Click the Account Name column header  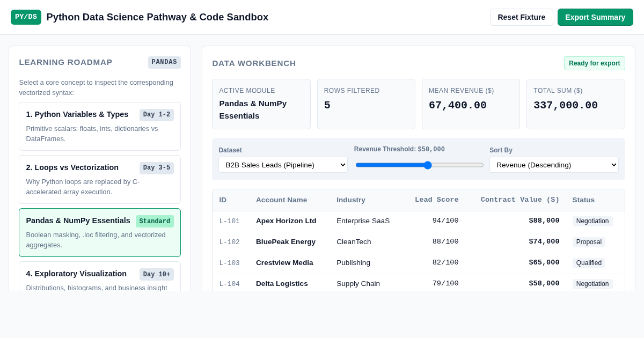point(281,200)
